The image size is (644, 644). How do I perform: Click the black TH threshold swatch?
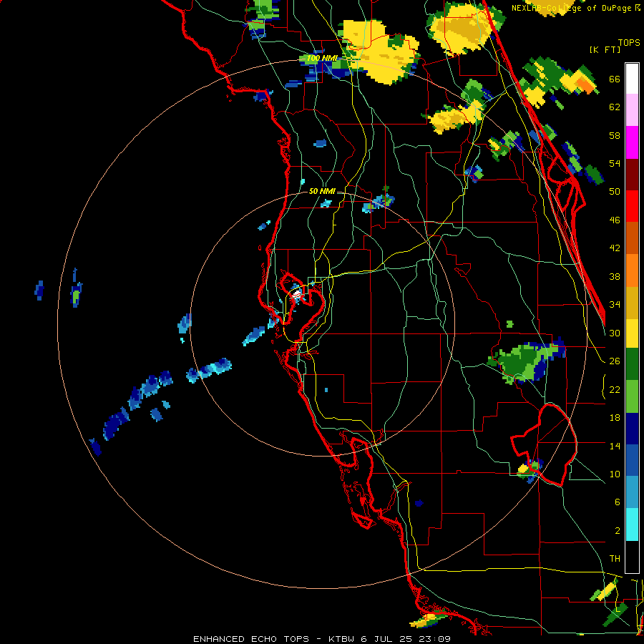click(632, 557)
